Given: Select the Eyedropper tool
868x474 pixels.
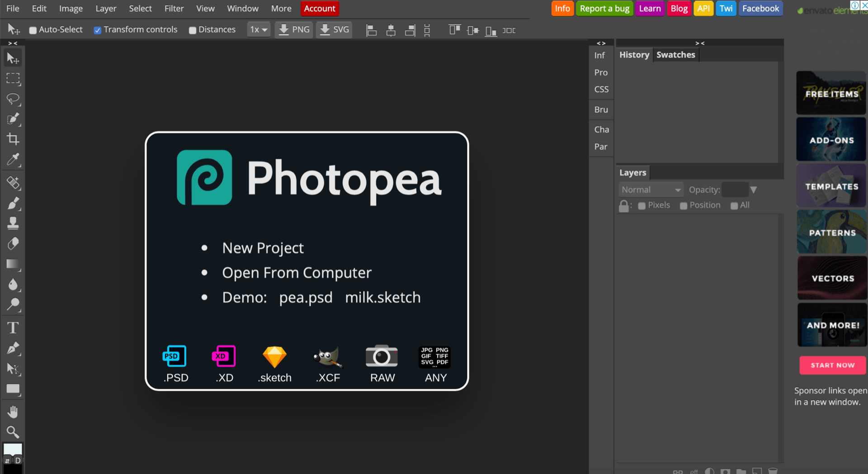Looking at the screenshot, I should click(x=13, y=159).
